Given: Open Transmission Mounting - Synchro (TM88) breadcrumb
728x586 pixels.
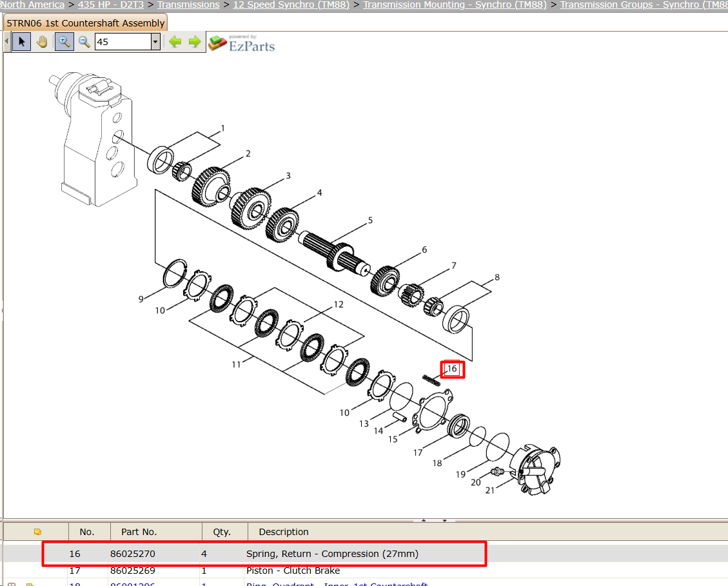Looking at the screenshot, I should tap(455, 5).
